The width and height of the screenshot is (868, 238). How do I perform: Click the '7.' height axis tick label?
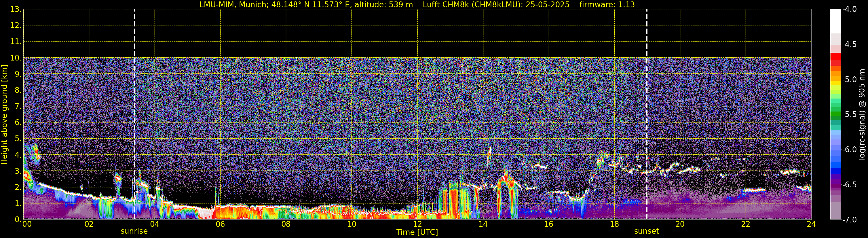pyautogui.click(x=18, y=107)
